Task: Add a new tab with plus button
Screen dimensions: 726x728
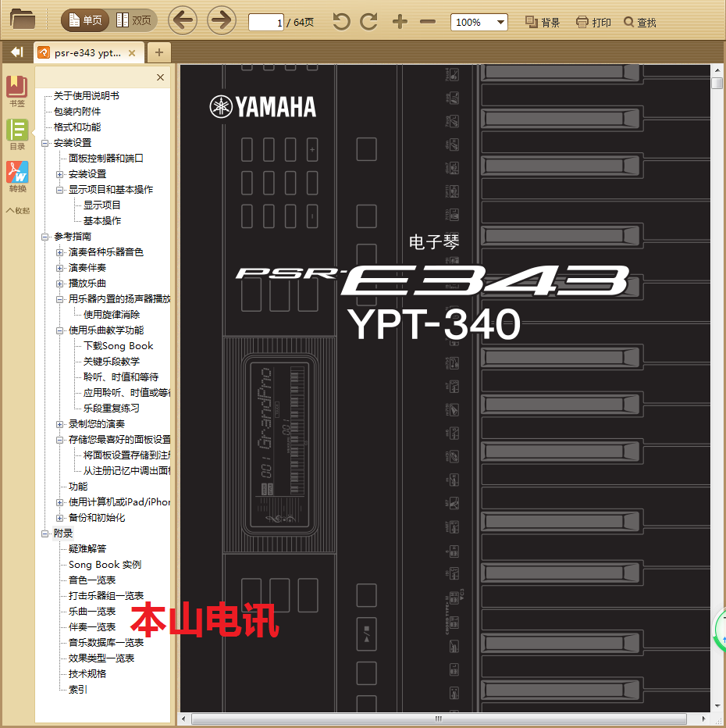Action: click(x=159, y=52)
